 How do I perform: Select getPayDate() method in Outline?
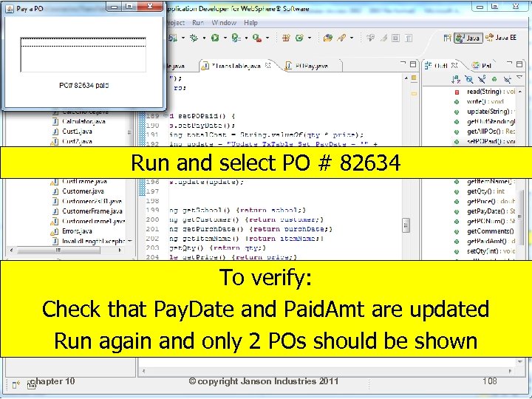[x=491, y=211]
